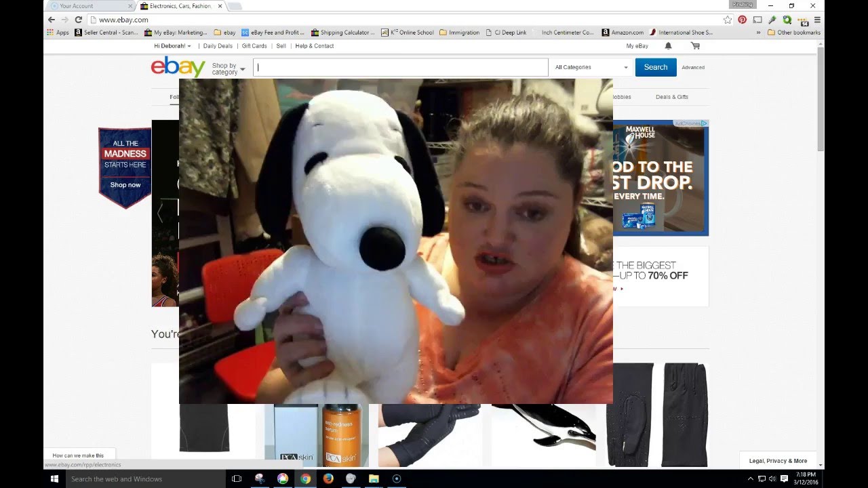The width and height of the screenshot is (868, 488).
Task: Click the blue Search button
Action: [656, 67]
